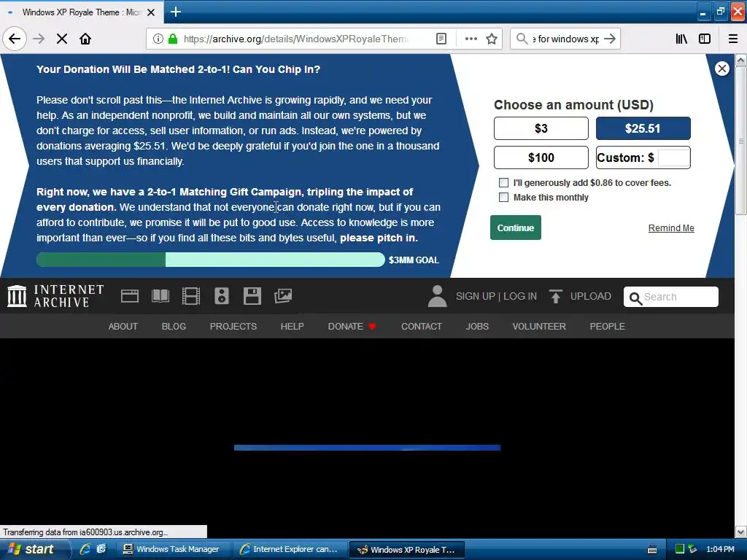The image size is (747, 560).
Task: Close the Windows XP Royale Theme tab
Action: click(151, 12)
